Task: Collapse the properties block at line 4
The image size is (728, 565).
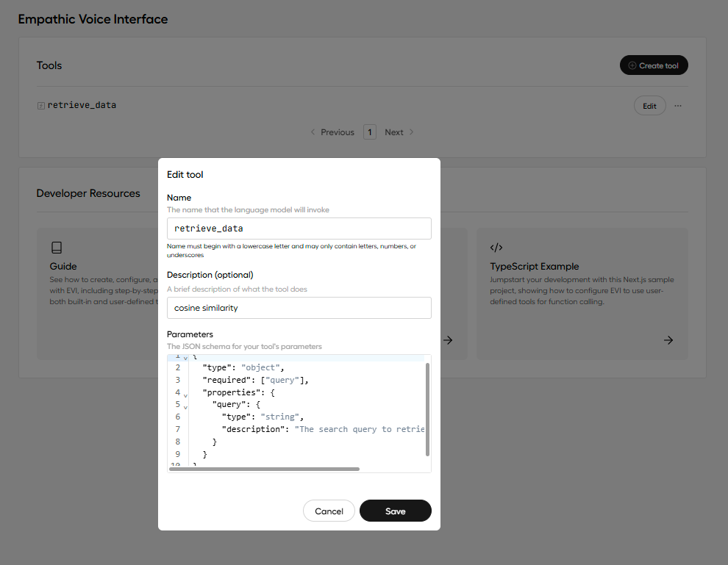Action: point(185,395)
